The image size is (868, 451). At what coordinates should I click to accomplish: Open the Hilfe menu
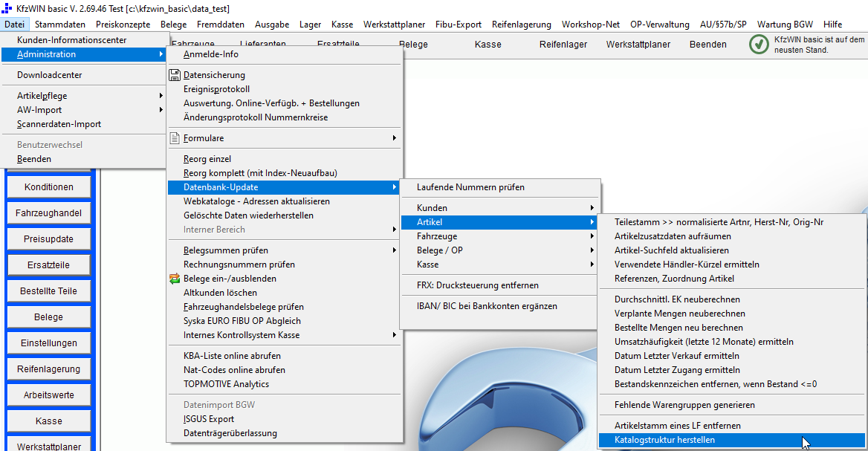(832, 25)
